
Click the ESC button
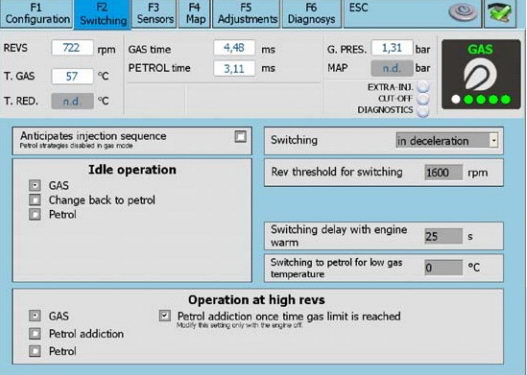click(358, 8)
